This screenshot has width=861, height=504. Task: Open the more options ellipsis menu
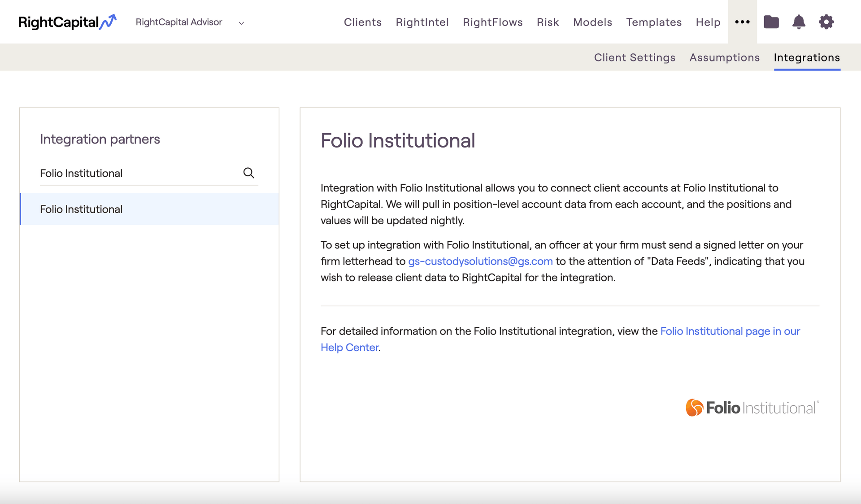point(742,22)
